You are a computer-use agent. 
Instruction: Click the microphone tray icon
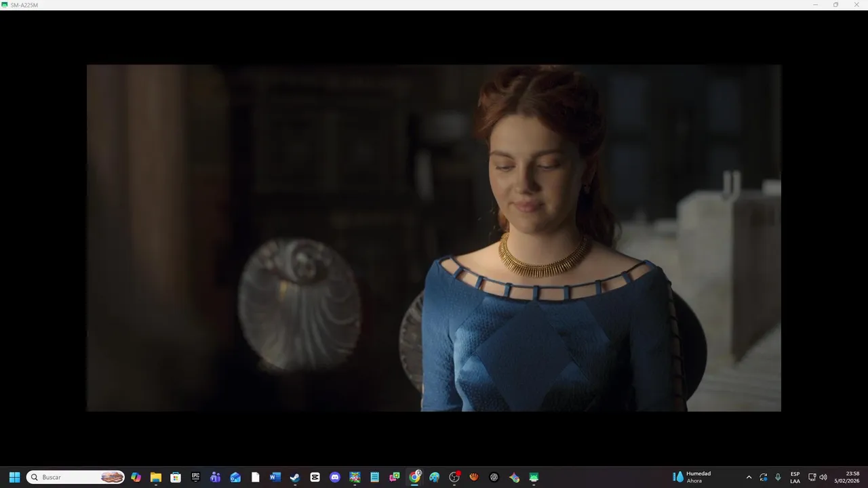[778, 477]
